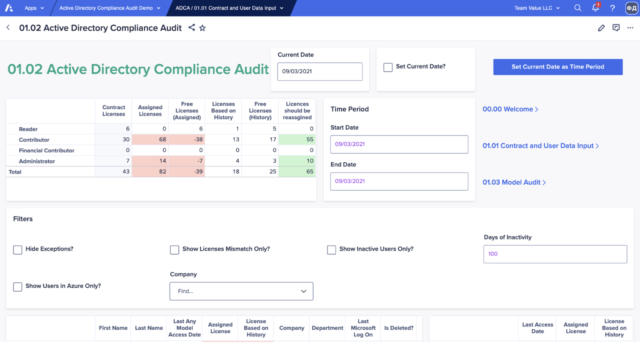This screenshot has height=360, width=640.
Task: Open the Apps dropdown menu
Action: point(34,8)
